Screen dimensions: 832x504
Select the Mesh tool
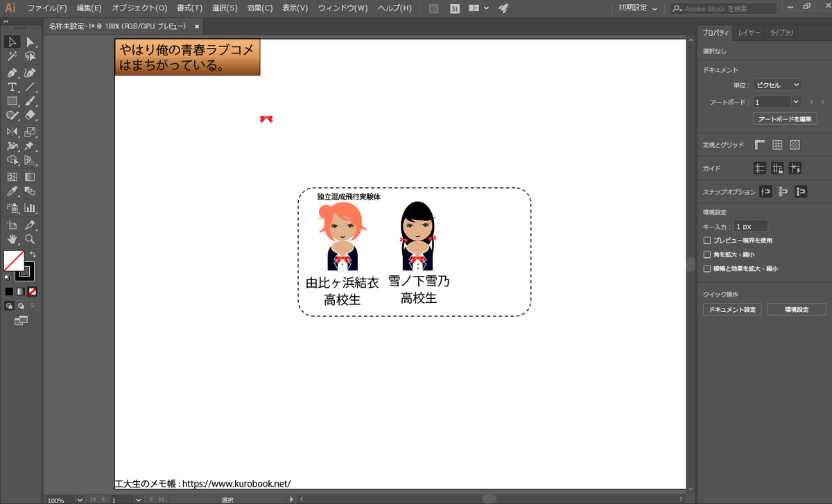tap(12, 177)
